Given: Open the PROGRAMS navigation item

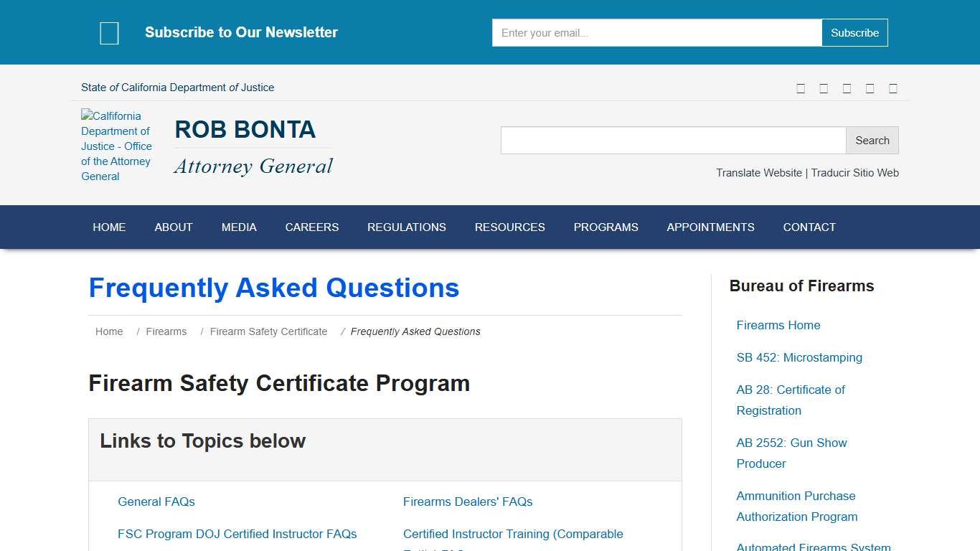Looking at the screenshot, I should 606,227.
